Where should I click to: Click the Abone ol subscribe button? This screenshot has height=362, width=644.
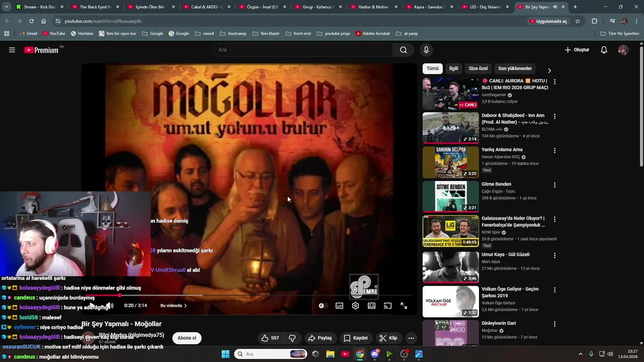click(187, 338)
